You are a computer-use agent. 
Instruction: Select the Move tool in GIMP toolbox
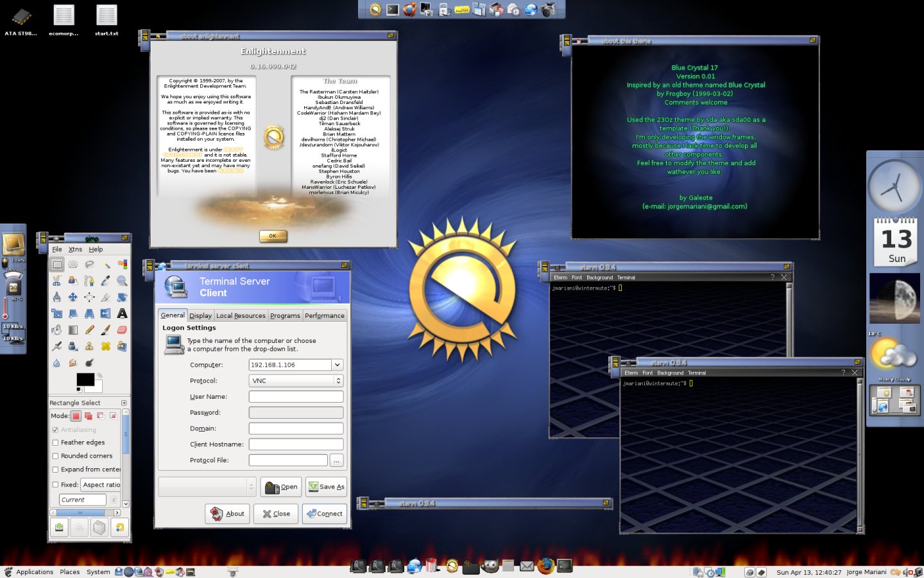click(73, 297)
